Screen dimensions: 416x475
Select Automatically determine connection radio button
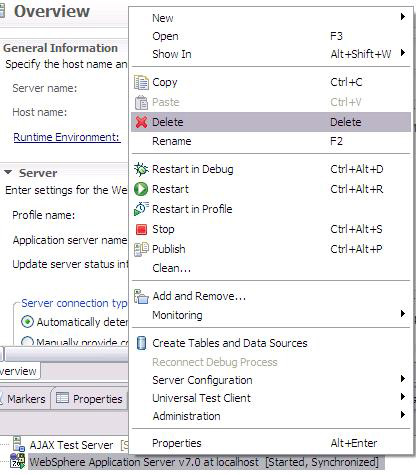(27, 322)
